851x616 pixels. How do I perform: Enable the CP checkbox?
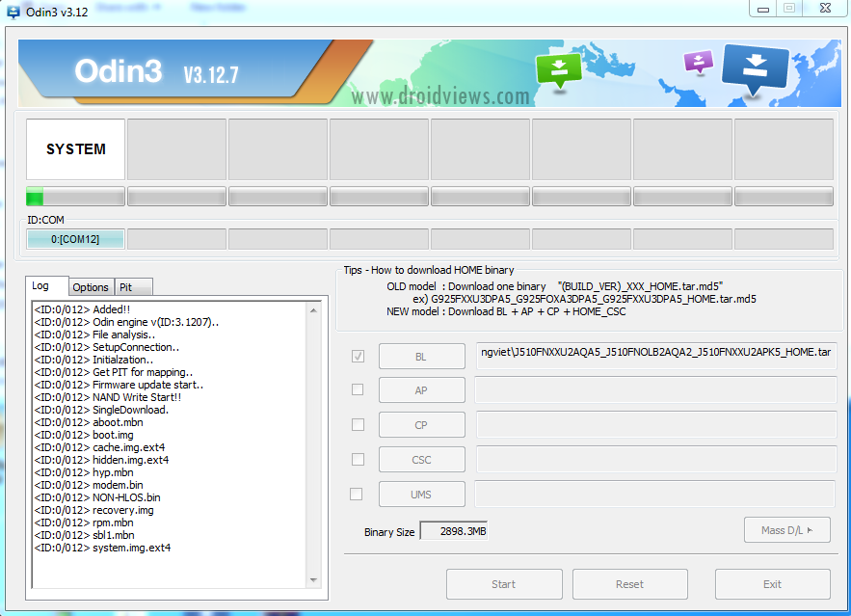[x=358, y=424]
